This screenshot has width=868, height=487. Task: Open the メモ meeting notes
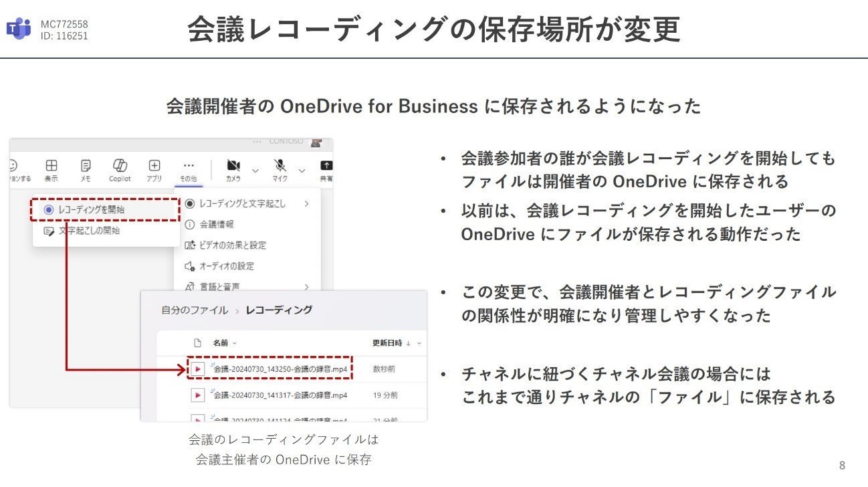(x=86, y=170)
